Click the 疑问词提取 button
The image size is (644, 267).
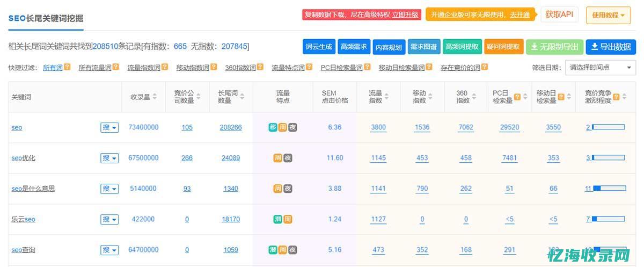pyautogui.click(x=504, y=47)
